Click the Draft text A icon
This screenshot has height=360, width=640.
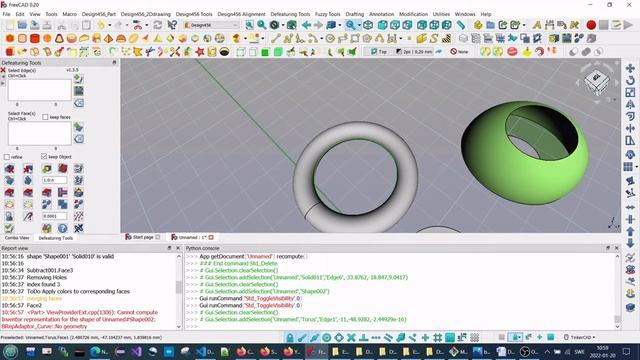point(537,25)
